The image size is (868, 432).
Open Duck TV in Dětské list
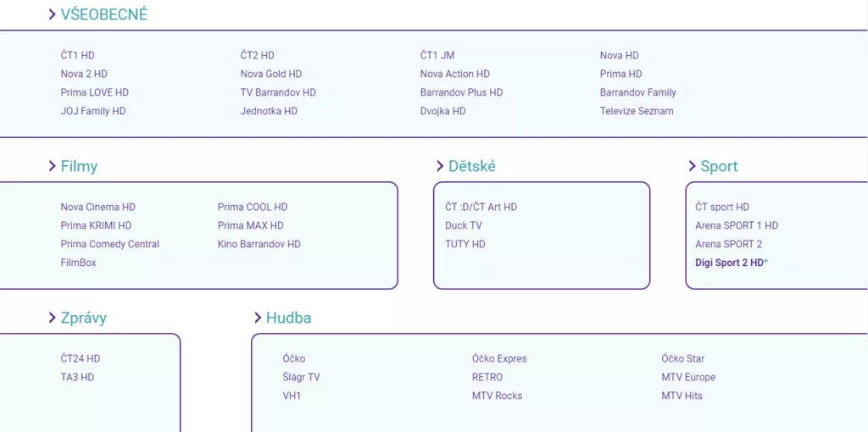click(x=464, y=225)
